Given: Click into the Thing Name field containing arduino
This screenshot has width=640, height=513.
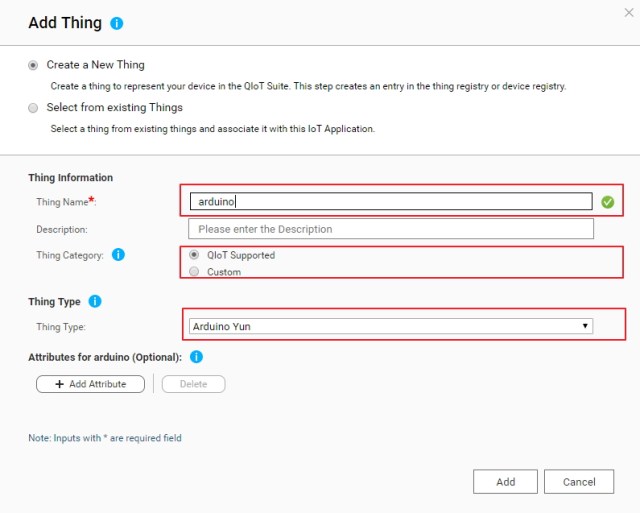Looking at the screenshot, I should point(391,202).
